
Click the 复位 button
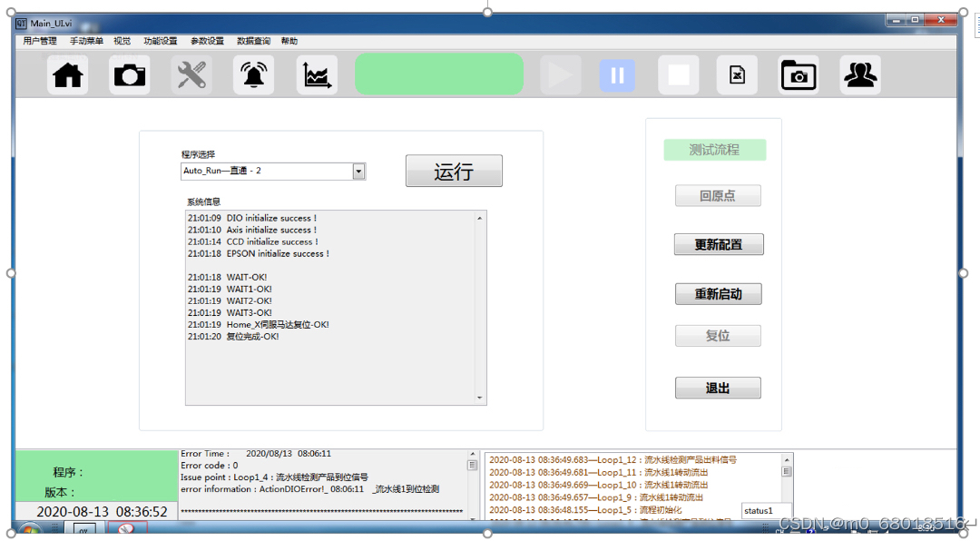click(x=718, y=336)
